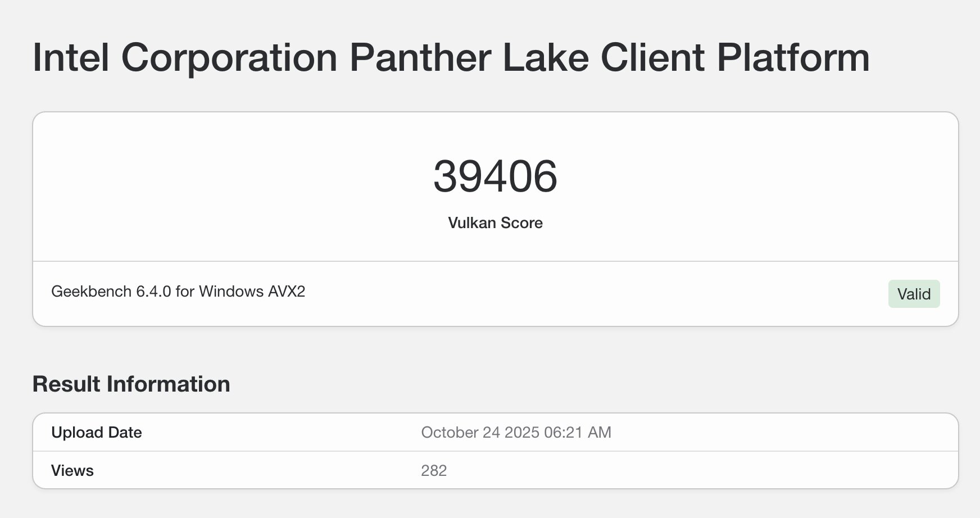Click Panther in the page title
980x518 pixels.
coord(420,58)
